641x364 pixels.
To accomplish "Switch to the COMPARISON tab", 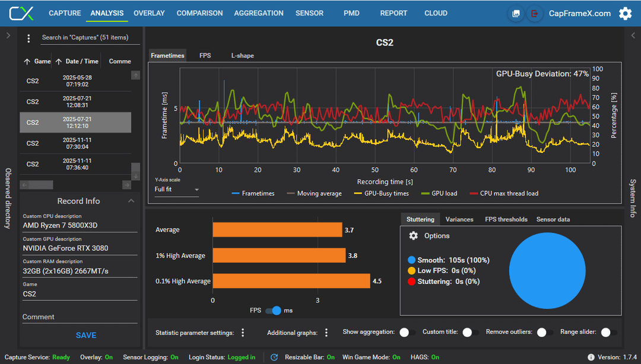I will coord(199,13).
